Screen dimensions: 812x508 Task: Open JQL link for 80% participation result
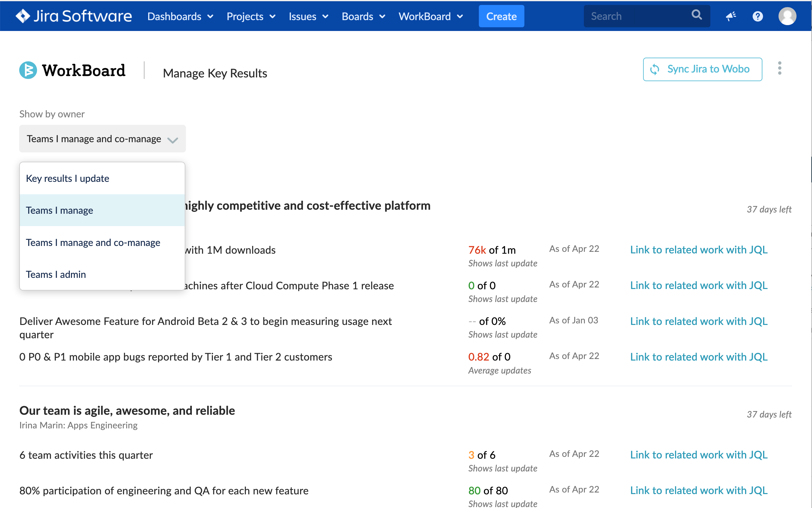[x=699, y=490]
